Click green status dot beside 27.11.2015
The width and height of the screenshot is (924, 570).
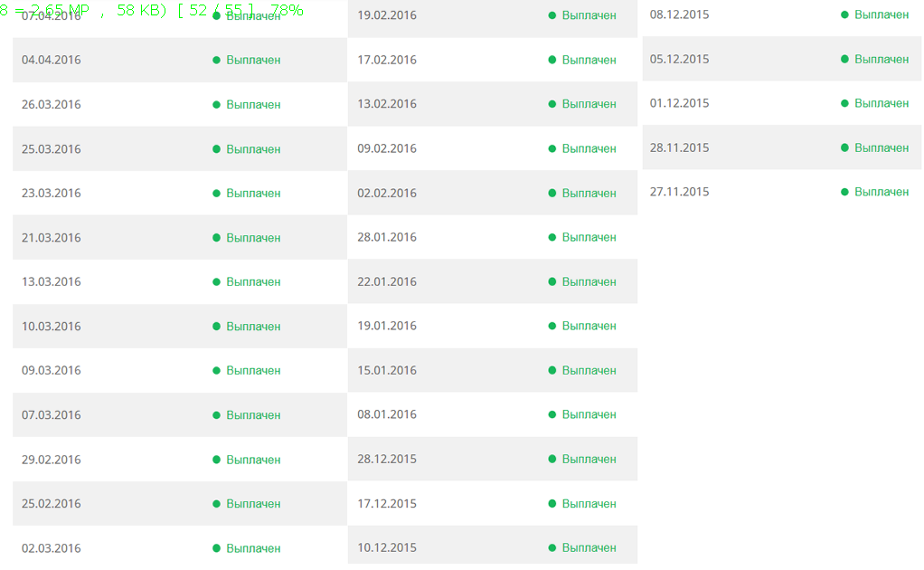845,192
